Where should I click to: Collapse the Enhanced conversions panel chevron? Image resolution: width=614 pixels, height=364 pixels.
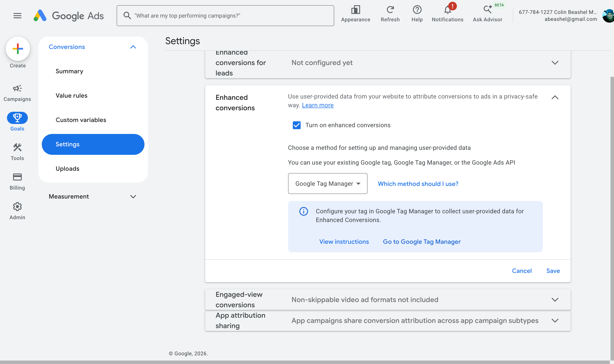click(x=555, y=97)
